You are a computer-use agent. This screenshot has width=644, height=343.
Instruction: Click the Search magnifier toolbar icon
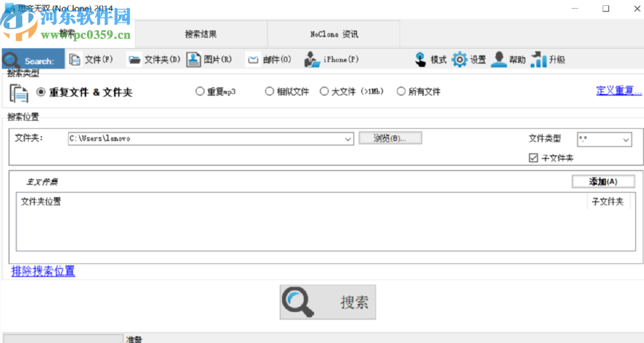click(x=11, y=60)
